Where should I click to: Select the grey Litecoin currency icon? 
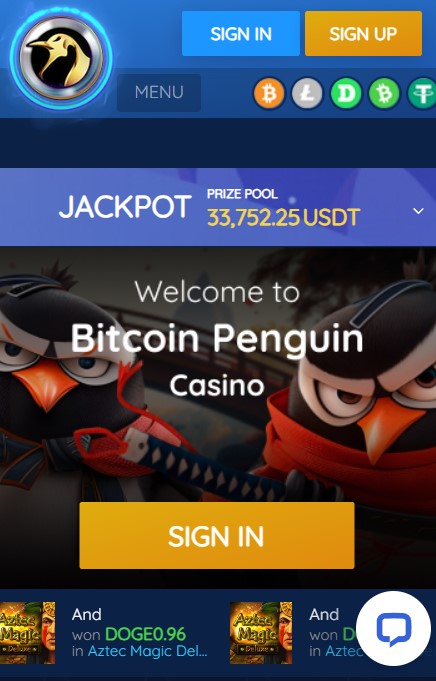coord(307,93)
